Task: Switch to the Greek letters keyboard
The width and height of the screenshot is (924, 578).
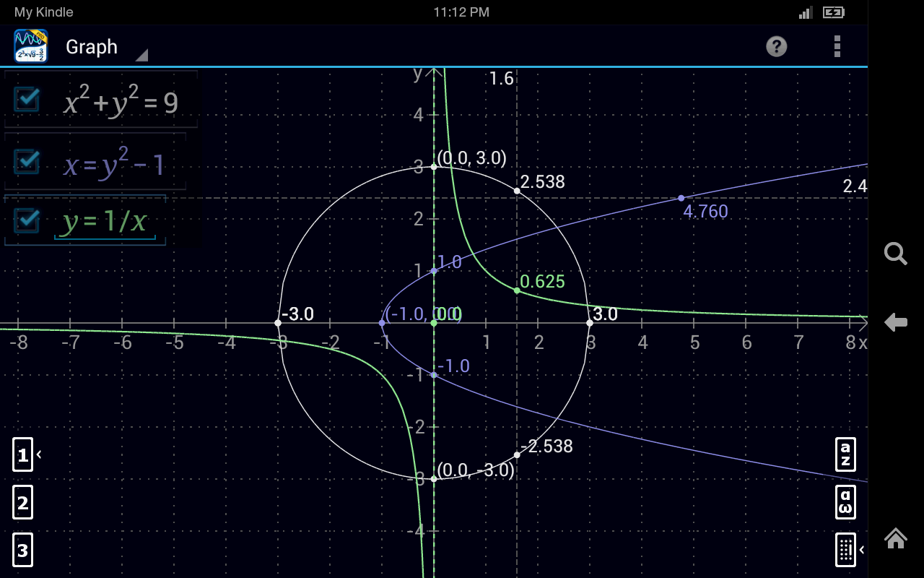Action: (845, 502)
